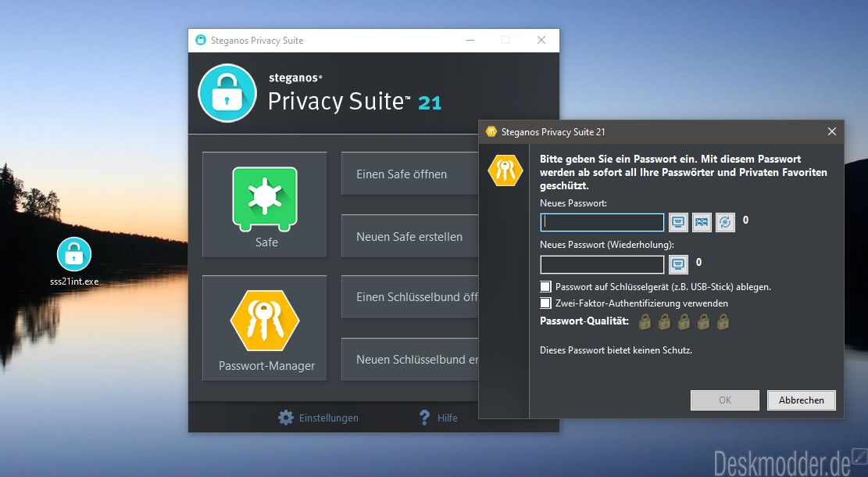Image resolution: width=868 pixels, height=477 pixels.
Task: Click the Passwort-Qualität lock indicator
Action: (684, 321)
